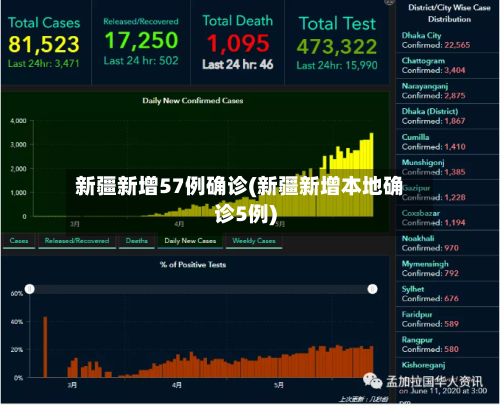
Task: Open the Daily New Cases tab
Action: 190,241
